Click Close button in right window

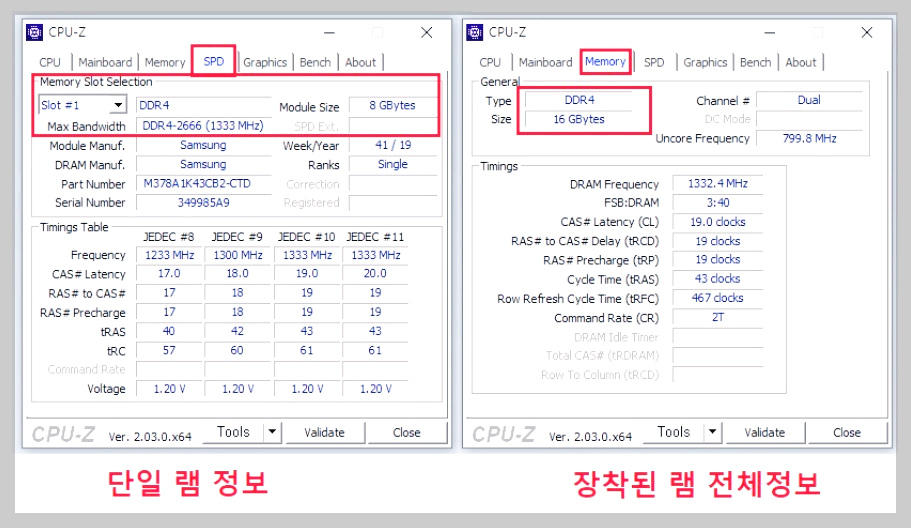[847, 432]
